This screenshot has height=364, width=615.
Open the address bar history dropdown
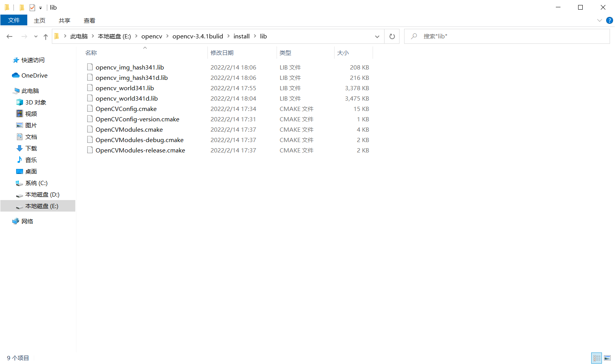click(x=377, y=36)
